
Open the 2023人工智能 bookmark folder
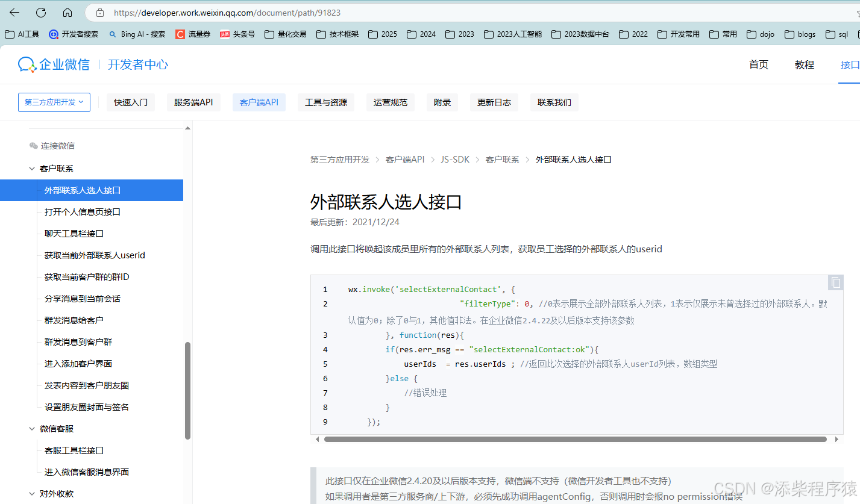(513, 34)
